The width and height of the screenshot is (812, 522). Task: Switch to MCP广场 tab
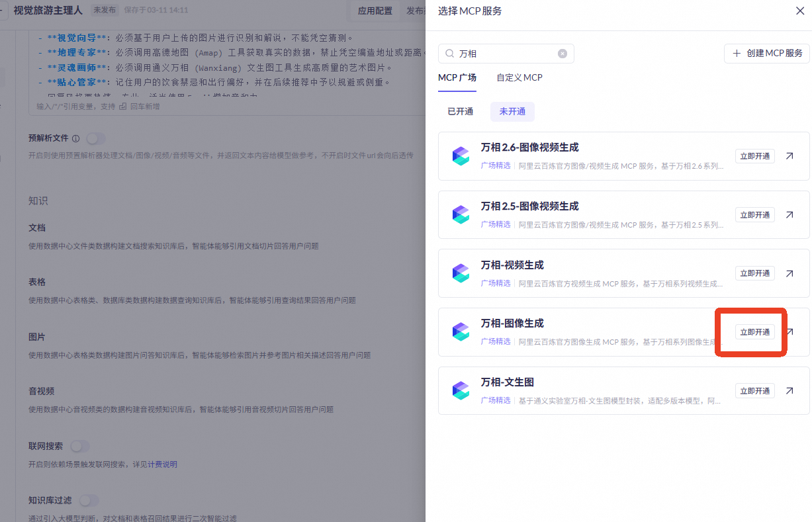(x=457, y=77)
